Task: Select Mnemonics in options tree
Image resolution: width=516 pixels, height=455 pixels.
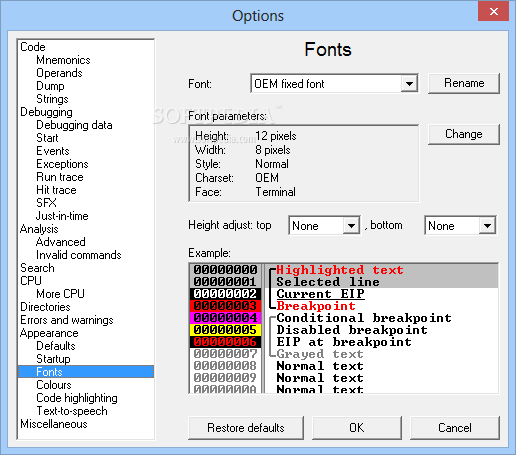Action: pos(63,60)
